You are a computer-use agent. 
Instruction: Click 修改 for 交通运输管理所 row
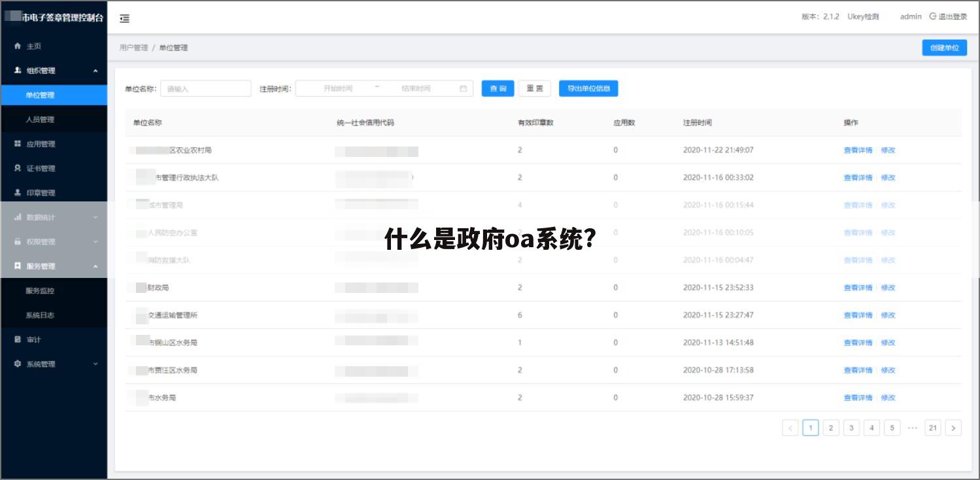888,315
